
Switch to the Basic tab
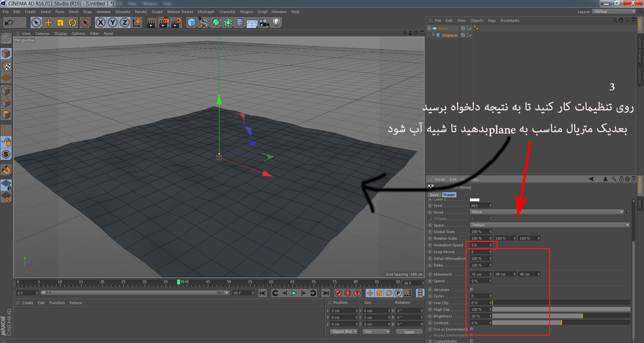[x=434, y=195]
